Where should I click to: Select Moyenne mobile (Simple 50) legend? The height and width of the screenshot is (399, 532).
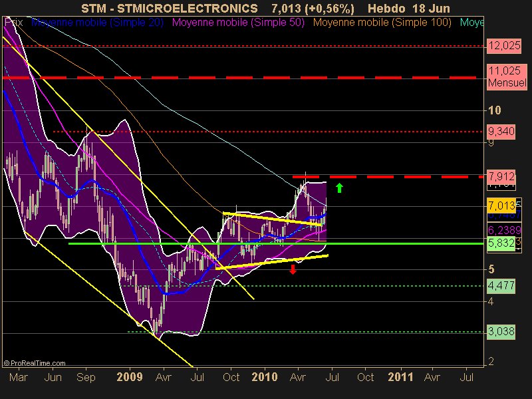(238, 23)
